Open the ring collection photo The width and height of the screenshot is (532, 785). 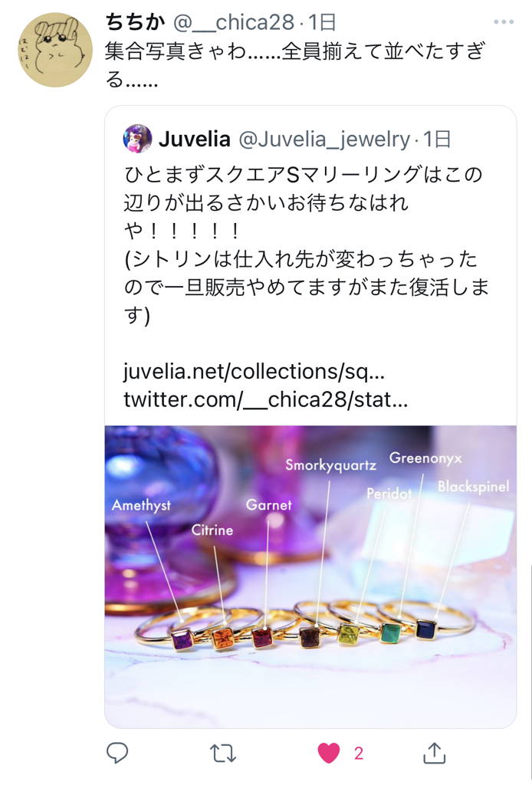coord(310,576)
